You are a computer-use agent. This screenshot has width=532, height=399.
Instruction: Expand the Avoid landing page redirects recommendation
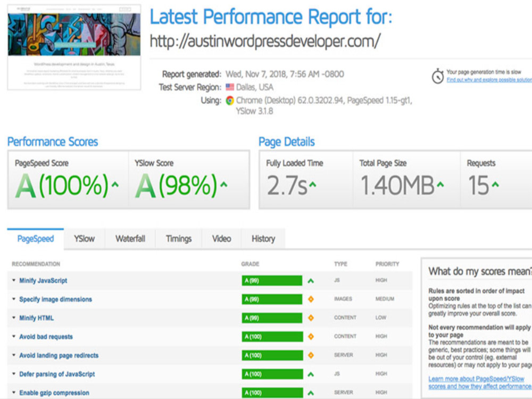pos(14,355)
